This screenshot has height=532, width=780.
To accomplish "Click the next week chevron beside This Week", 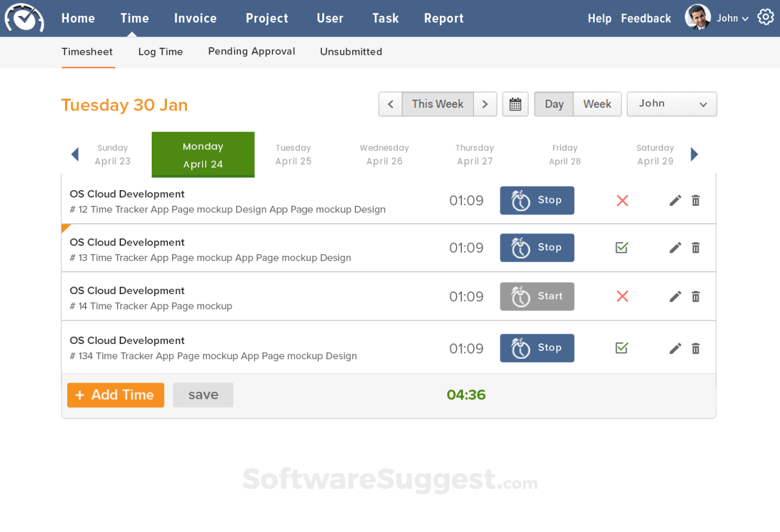I will (485, 104).
